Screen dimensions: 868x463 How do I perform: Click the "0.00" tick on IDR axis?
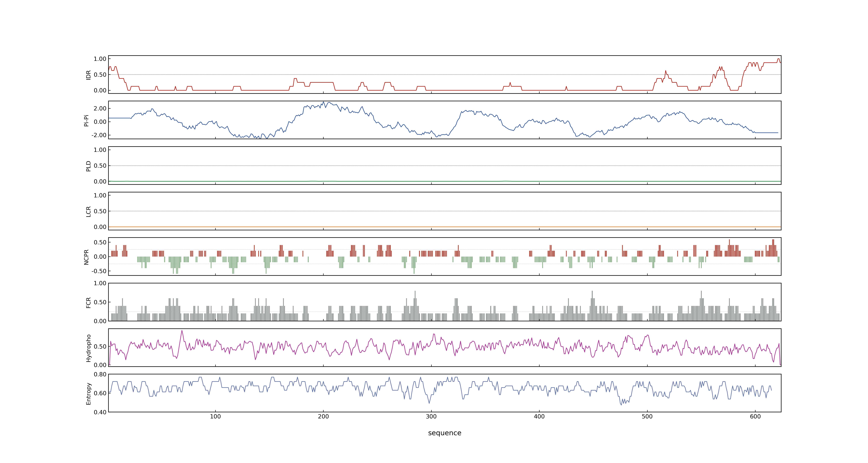(100, 90)
